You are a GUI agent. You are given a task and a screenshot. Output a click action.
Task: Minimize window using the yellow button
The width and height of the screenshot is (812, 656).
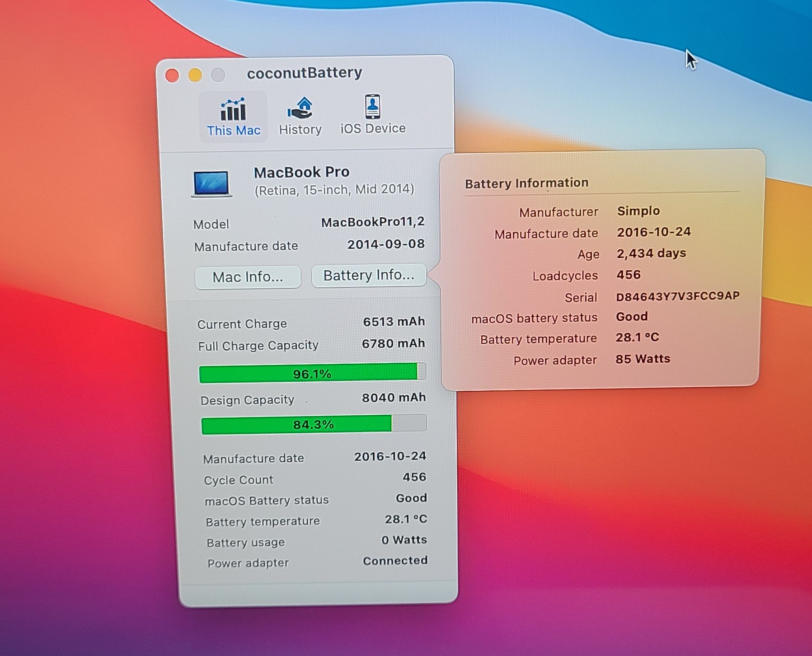coord(195,75)
